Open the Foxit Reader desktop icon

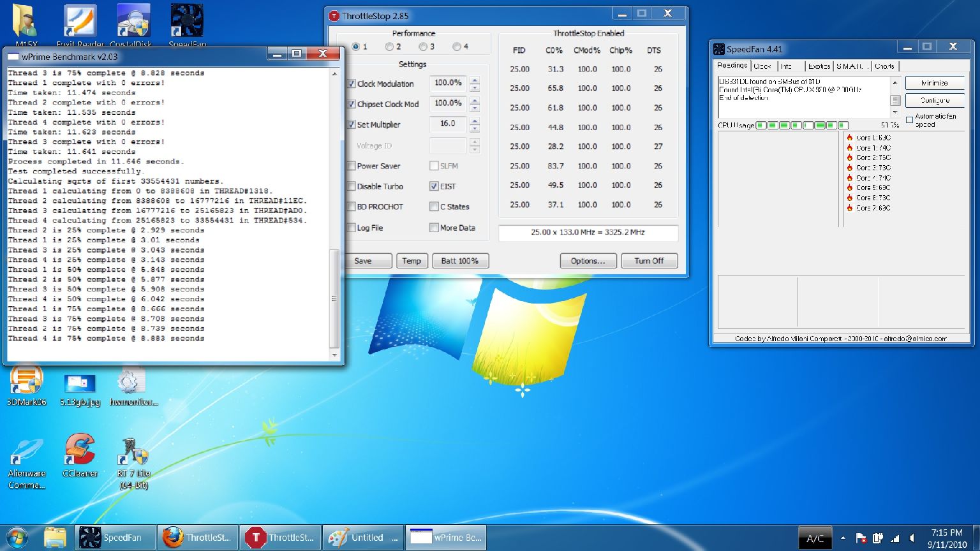(80, 26)
